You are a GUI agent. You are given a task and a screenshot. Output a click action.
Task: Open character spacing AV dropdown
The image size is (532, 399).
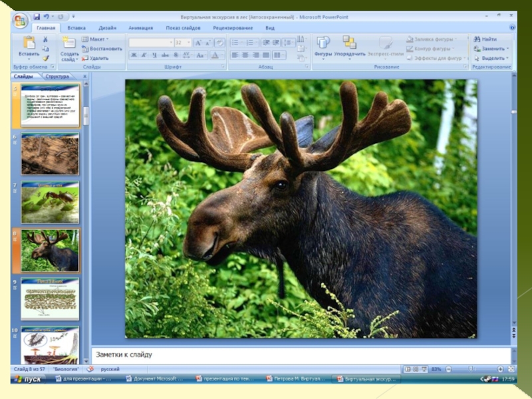[187, 55]
